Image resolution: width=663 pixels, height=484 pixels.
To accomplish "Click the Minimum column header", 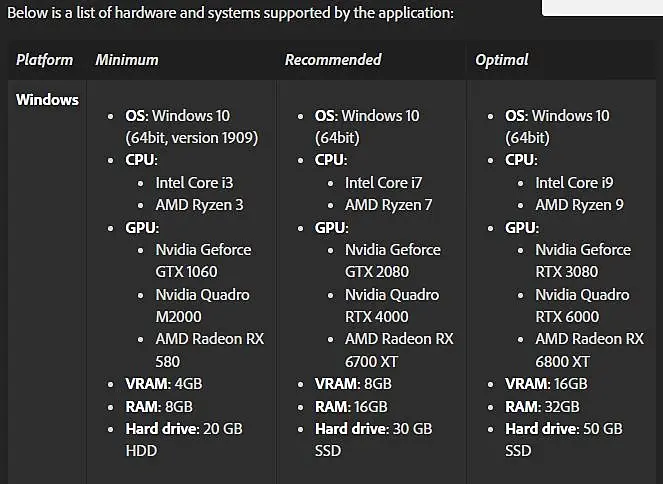I will tap(127, 60).
